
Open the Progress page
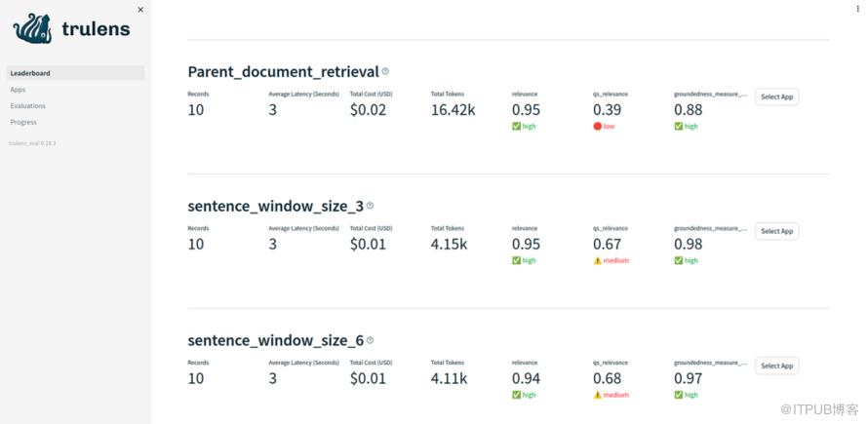pyautogui.click(x=23, y=122)
